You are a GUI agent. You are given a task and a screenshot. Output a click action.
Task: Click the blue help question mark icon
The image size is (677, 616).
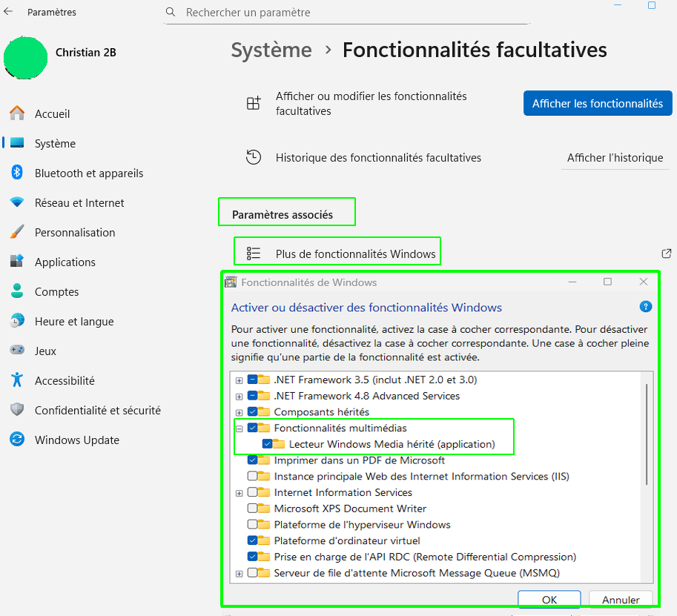point(645,307)
